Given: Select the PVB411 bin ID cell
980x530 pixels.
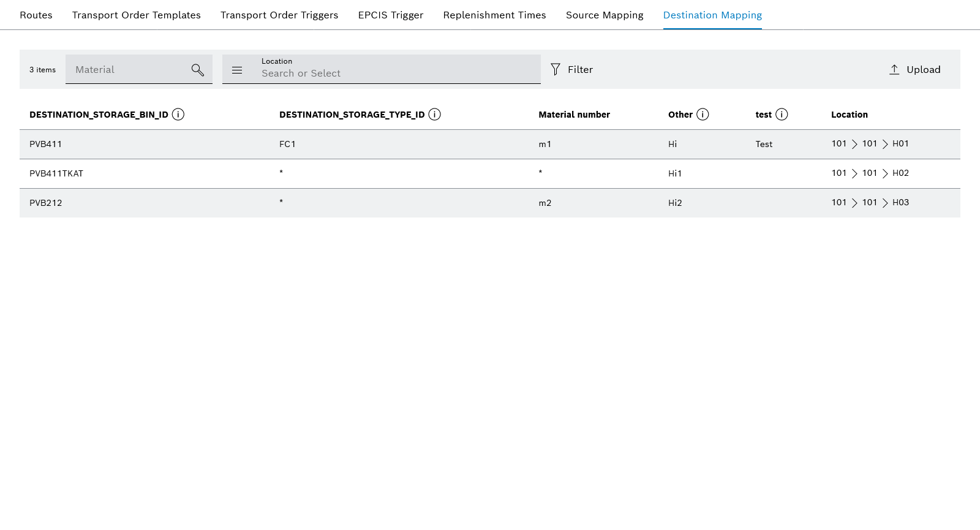Looking at the screenshot, I should (46, 144).
